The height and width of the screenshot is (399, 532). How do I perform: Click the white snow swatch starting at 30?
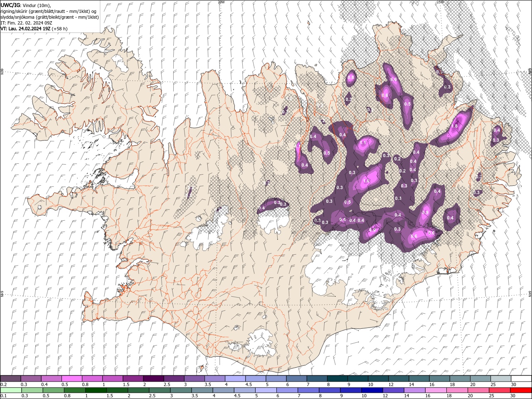[x=521, y=379]
